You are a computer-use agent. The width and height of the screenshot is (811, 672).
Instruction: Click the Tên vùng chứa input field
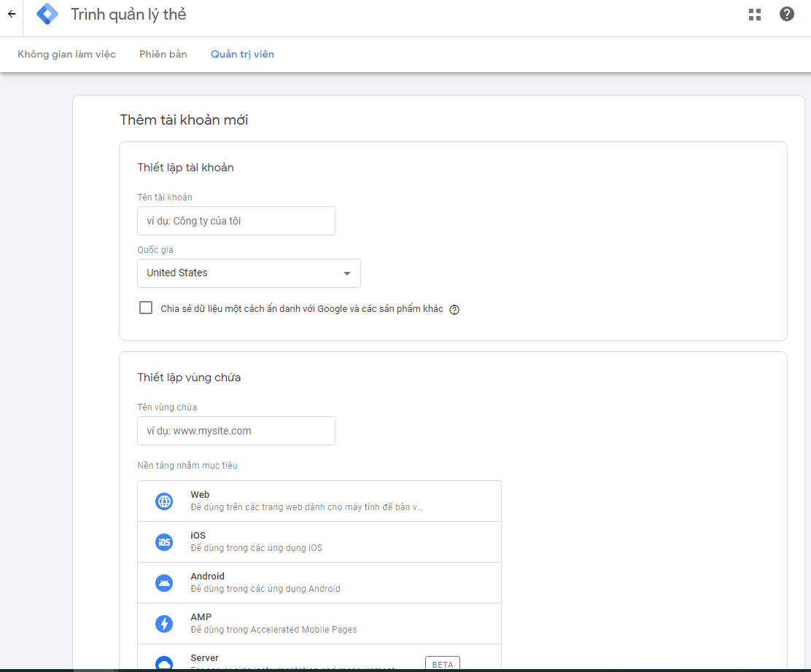click(236, 431)
